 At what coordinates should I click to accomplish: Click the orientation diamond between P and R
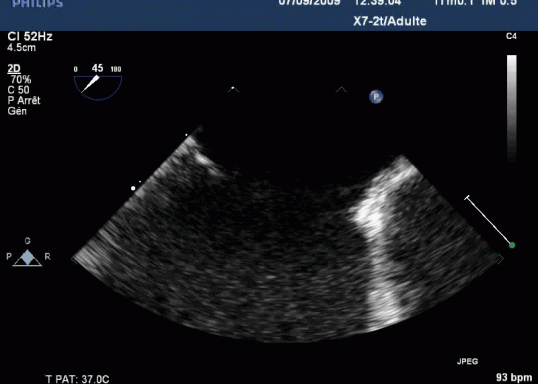27,257
